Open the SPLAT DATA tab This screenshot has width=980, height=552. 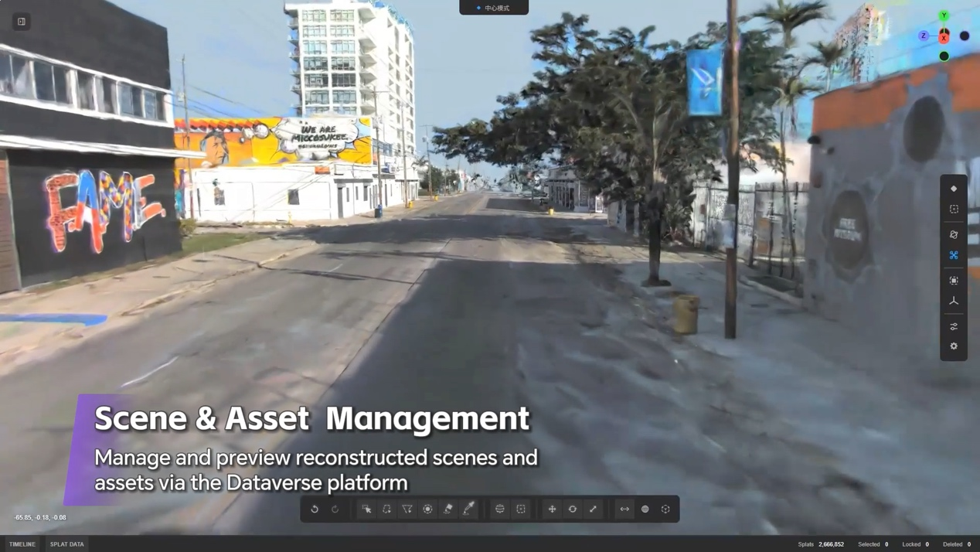pyautogui.click(x=67, y=544)
